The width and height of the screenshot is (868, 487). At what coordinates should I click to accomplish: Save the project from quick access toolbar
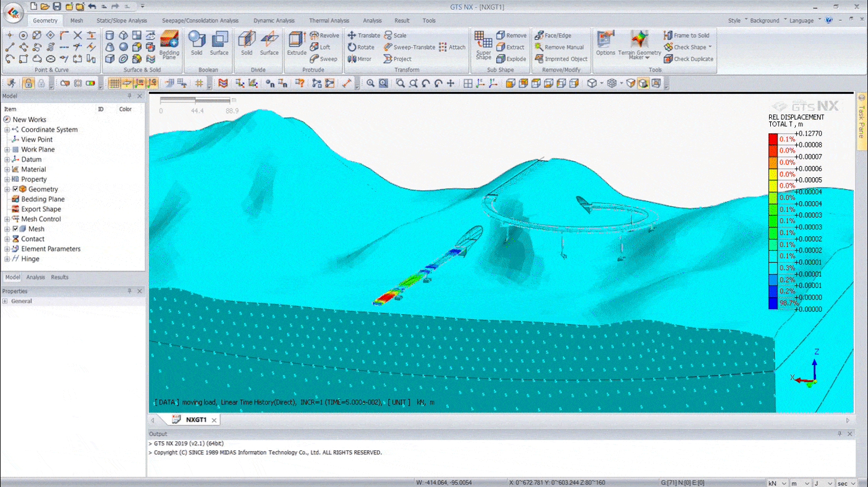point(57,6)
